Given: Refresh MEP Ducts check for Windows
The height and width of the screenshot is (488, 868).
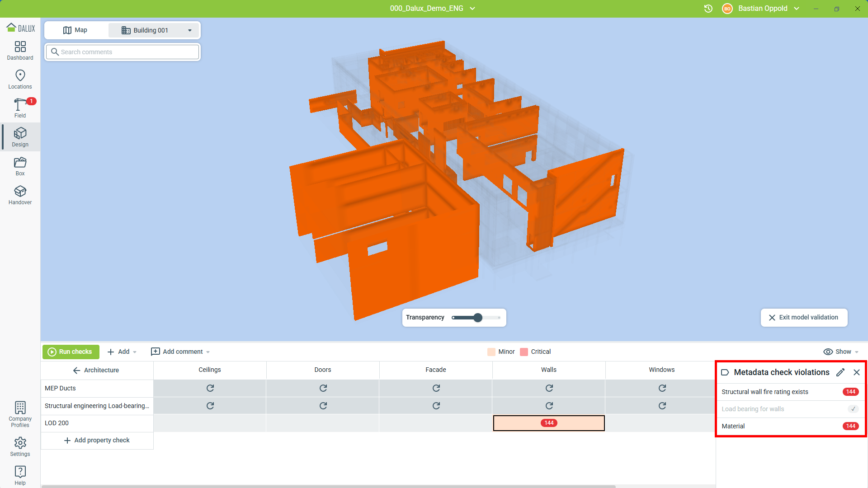Looking at the screenshot, I should coord(662,388).
